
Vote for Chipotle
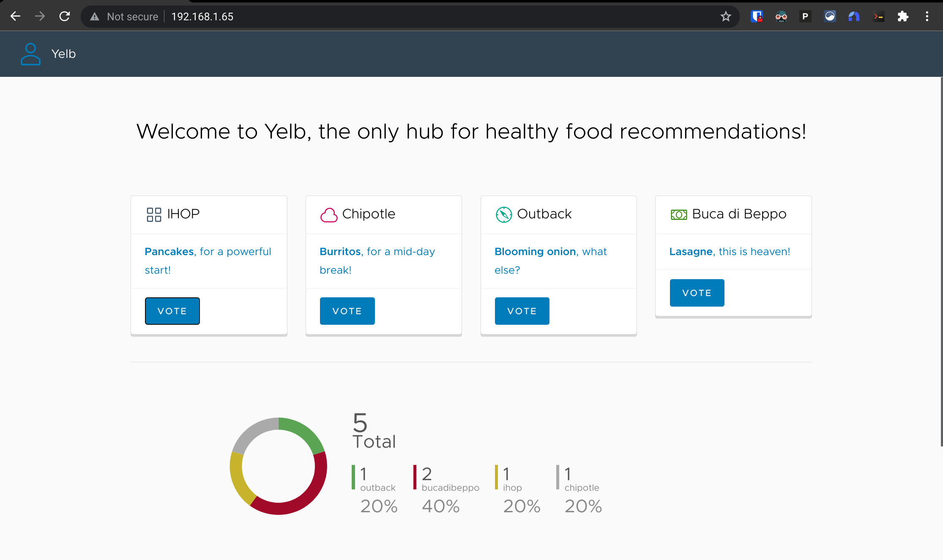pos(347,311)
